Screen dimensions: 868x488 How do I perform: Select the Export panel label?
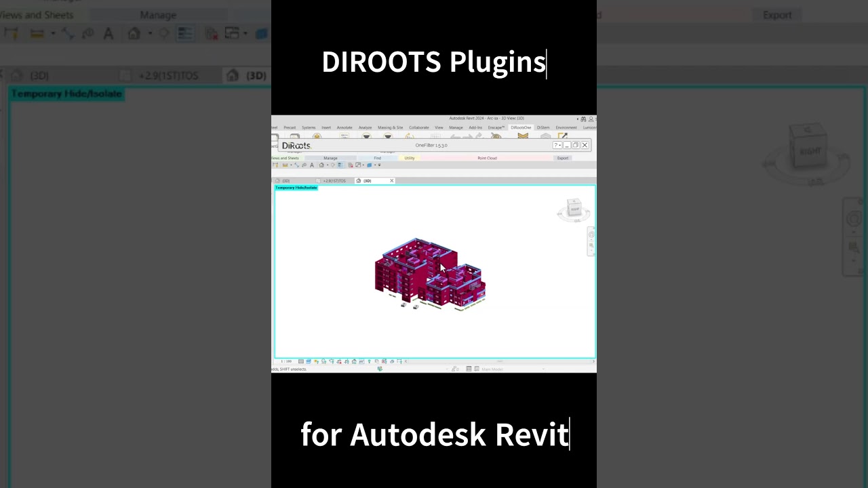[563, 158]
